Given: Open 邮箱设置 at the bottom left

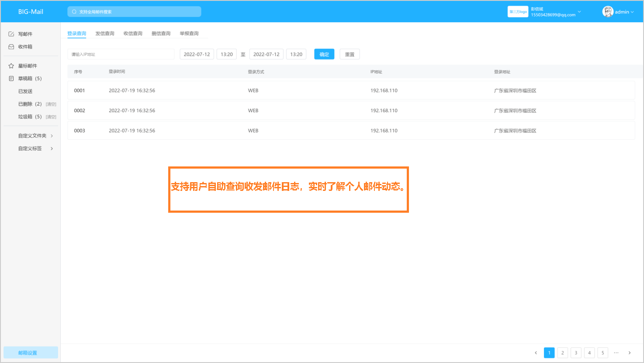Looking at the screenshot, I should [30, 353].
